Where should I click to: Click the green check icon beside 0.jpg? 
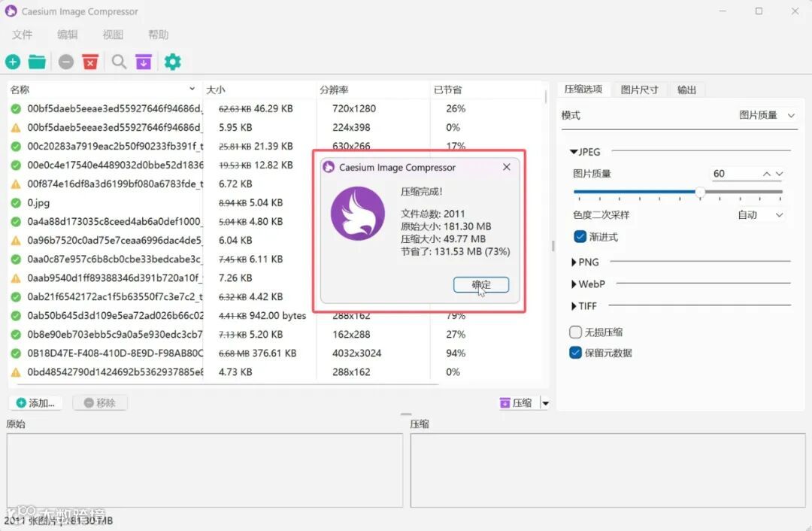coord(16,202)
